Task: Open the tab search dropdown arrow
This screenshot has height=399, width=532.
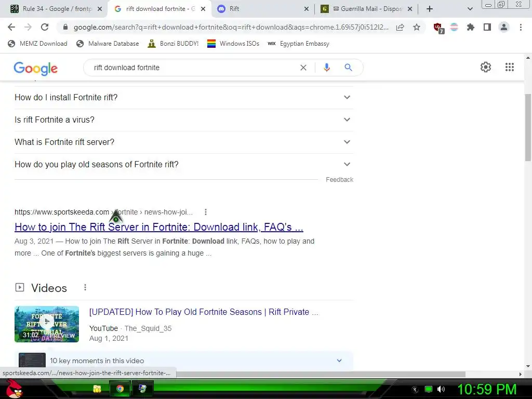Action: point(470,9)
